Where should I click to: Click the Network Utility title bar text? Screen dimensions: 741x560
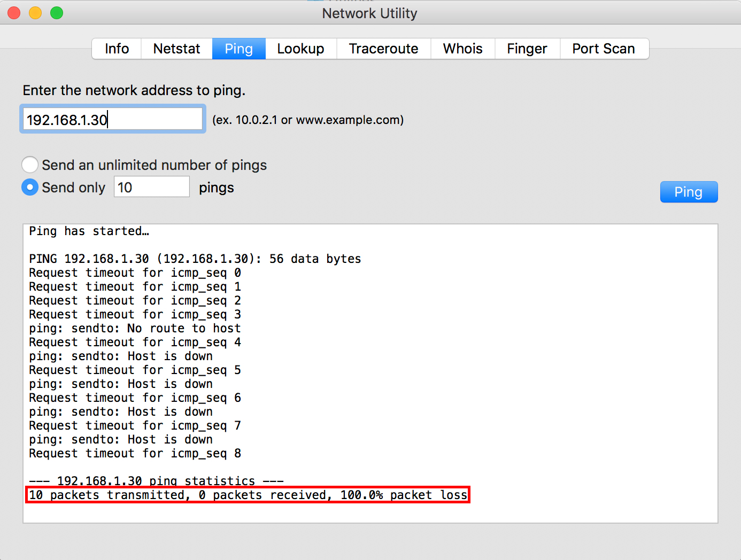coord(369,13)
